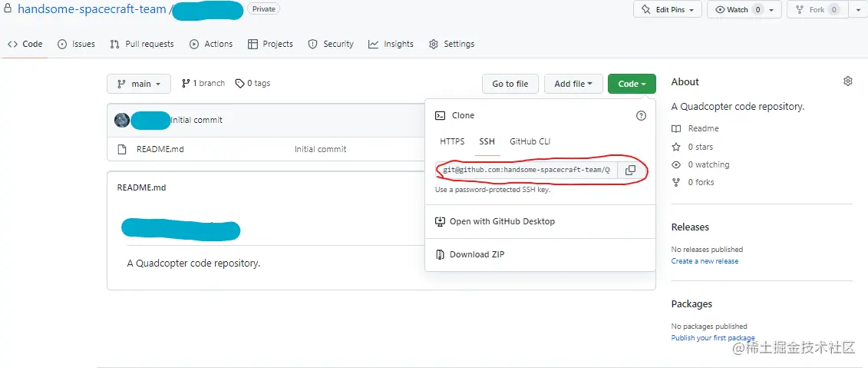Click the README.md file icon
868x368 pixels.
tap(122, 149)
